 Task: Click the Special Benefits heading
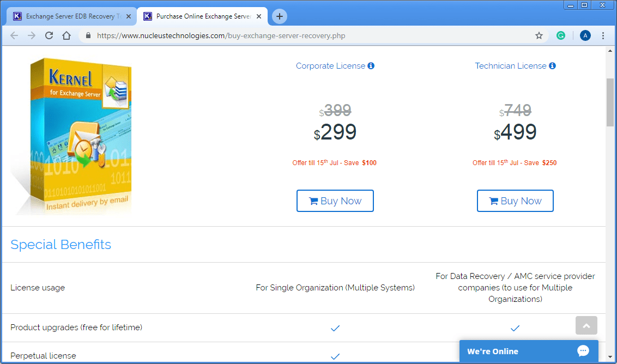(61, 244)
